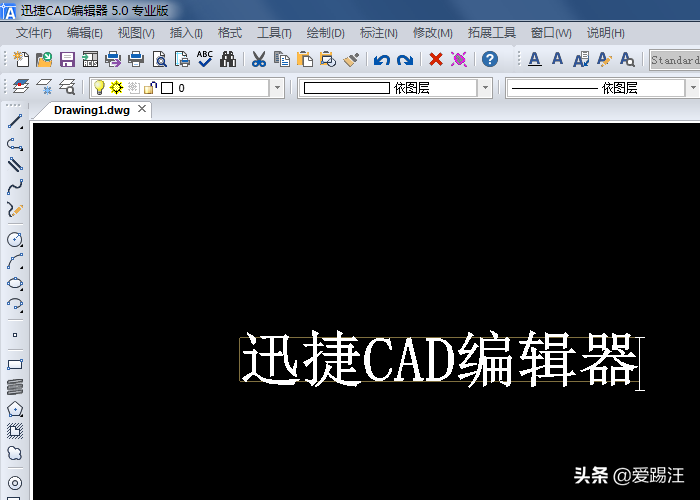Open the 标注(N) menu

[x=379, y=33]
